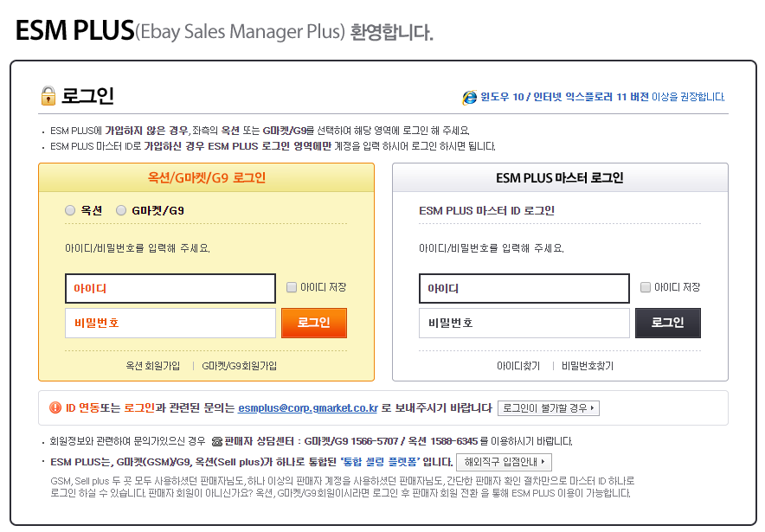Focus the 비밀번호 field in master login box
This screenshot has width=765, height=532.
[524, 323]
